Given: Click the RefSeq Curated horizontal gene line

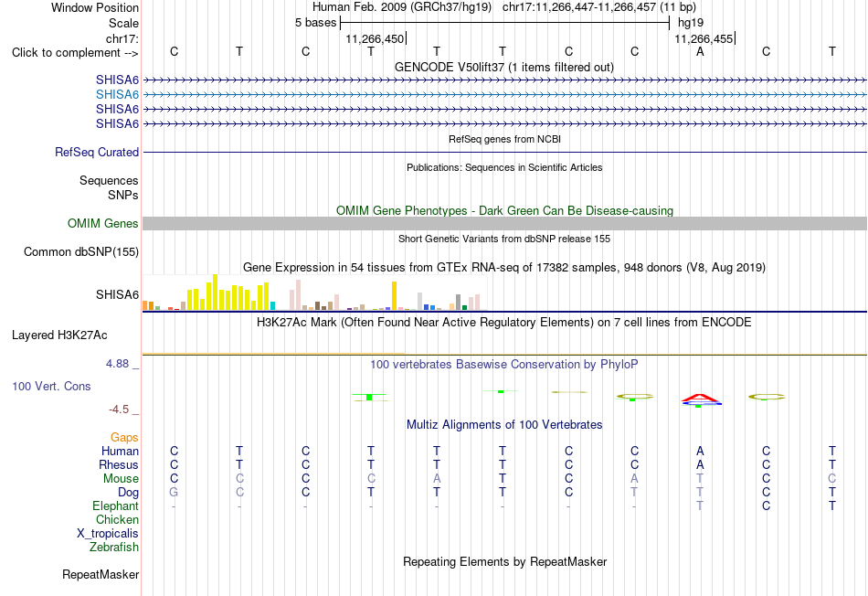Looking at the screenshot, I should tap(504, 152).
